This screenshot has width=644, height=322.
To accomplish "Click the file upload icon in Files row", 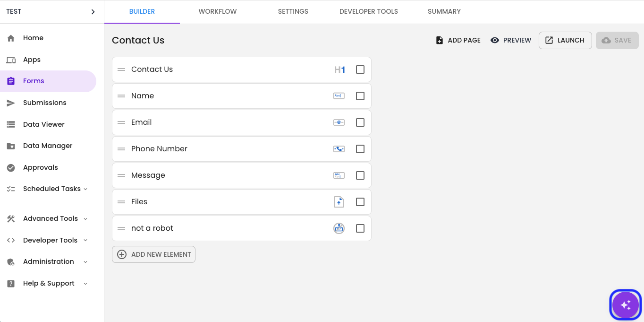I will click(339, 202).
